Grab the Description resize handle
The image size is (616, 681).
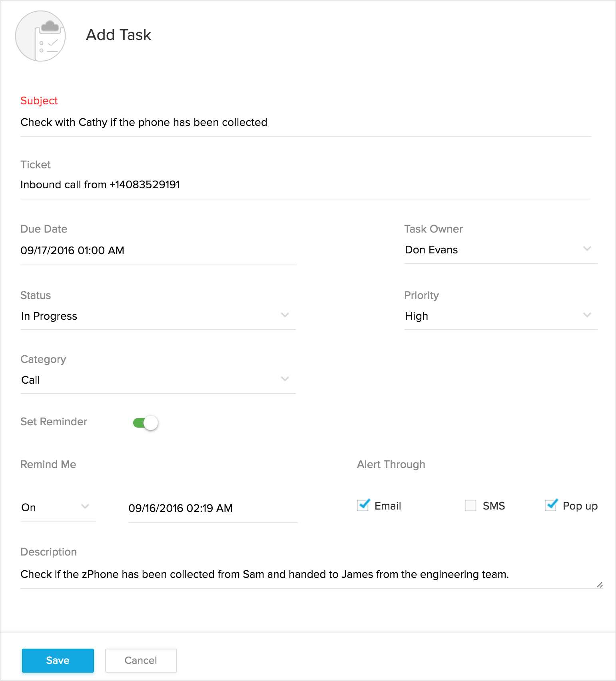coord(600,585)
